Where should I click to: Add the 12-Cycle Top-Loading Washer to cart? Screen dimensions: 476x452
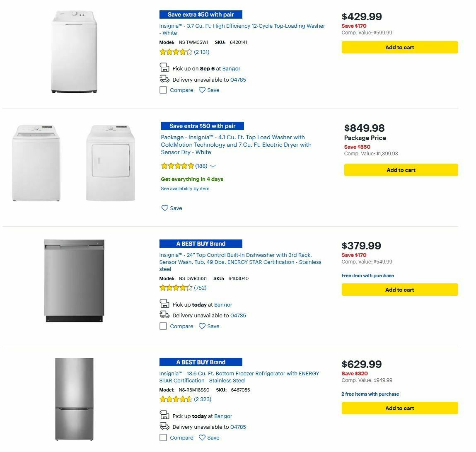point(399,47)
